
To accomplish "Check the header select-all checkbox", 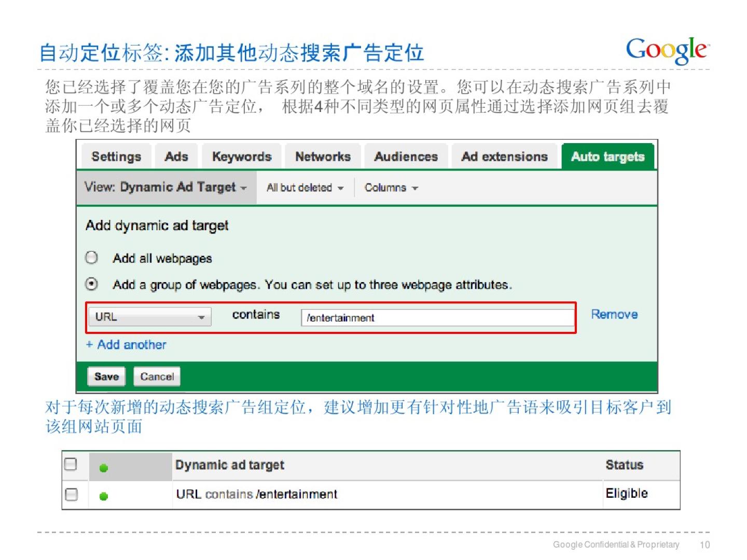I will (71, 464).
